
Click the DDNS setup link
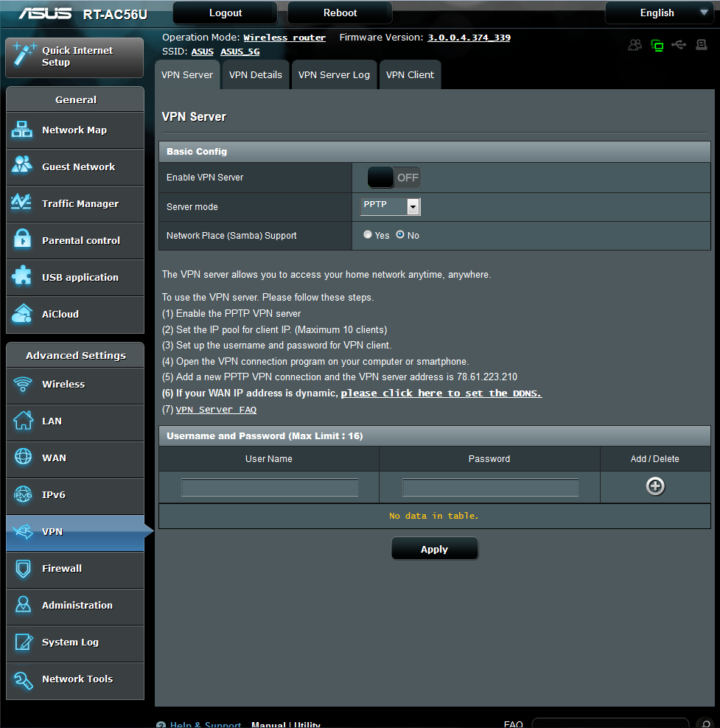coord(441,393)
